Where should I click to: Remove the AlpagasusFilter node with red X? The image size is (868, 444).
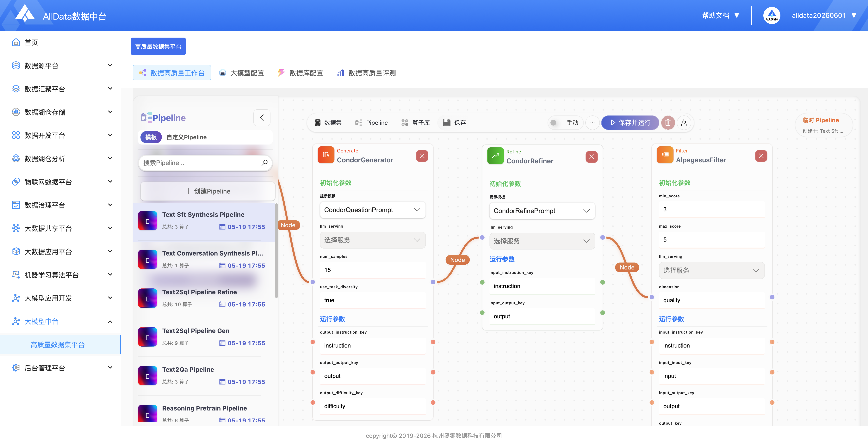(x=761, y=156)
